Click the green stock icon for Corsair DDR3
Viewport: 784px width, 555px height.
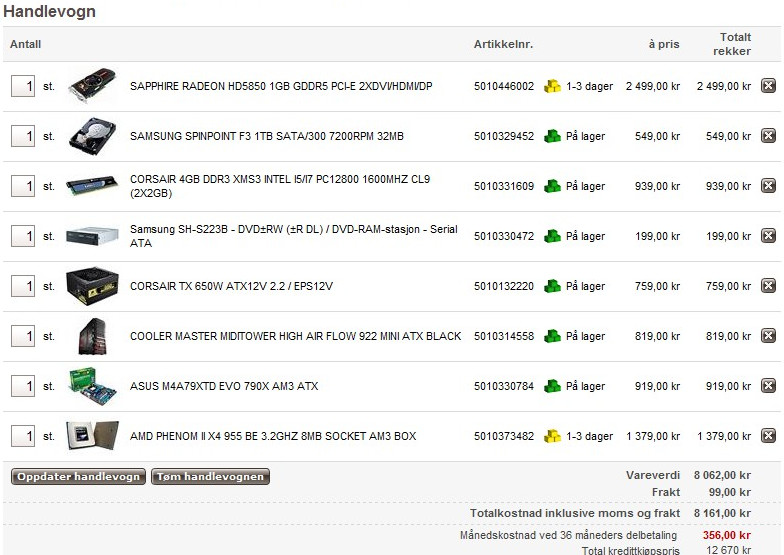(552, 186)
